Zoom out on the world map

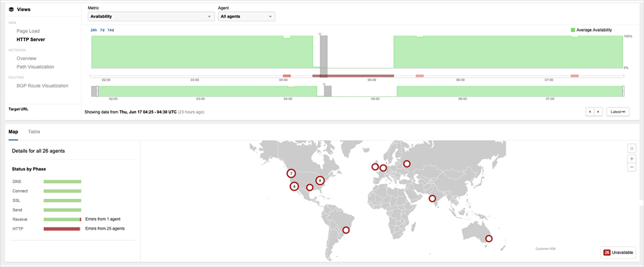point(632,168)
